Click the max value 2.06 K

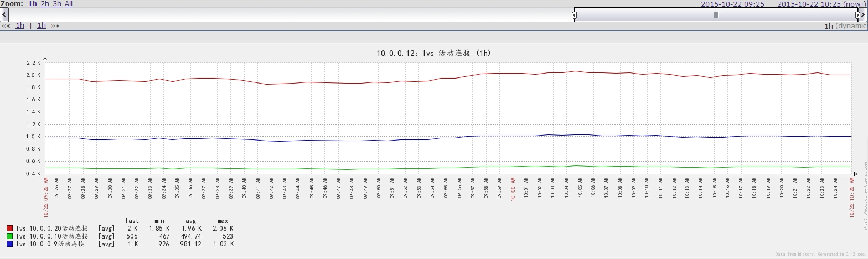coord(223,228)
